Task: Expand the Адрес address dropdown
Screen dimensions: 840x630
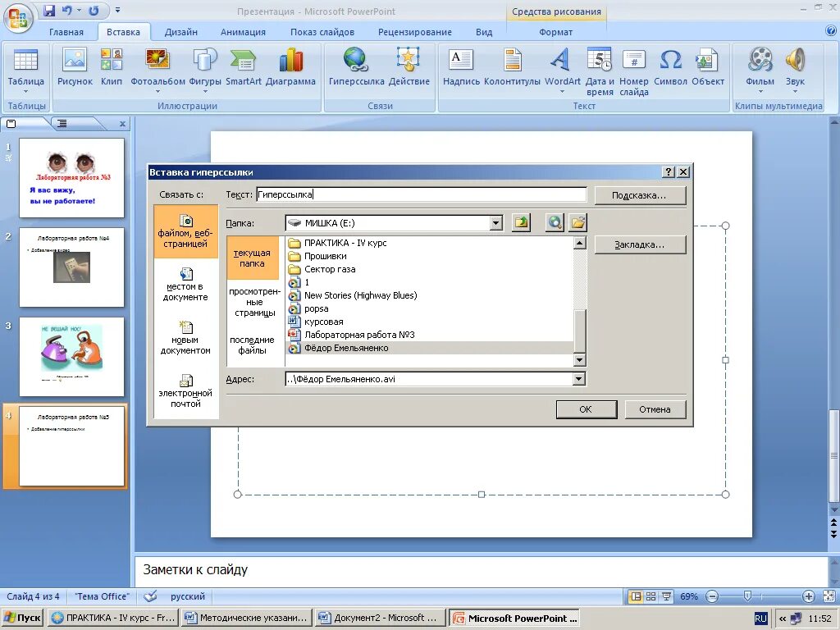Action: point(578,379)
